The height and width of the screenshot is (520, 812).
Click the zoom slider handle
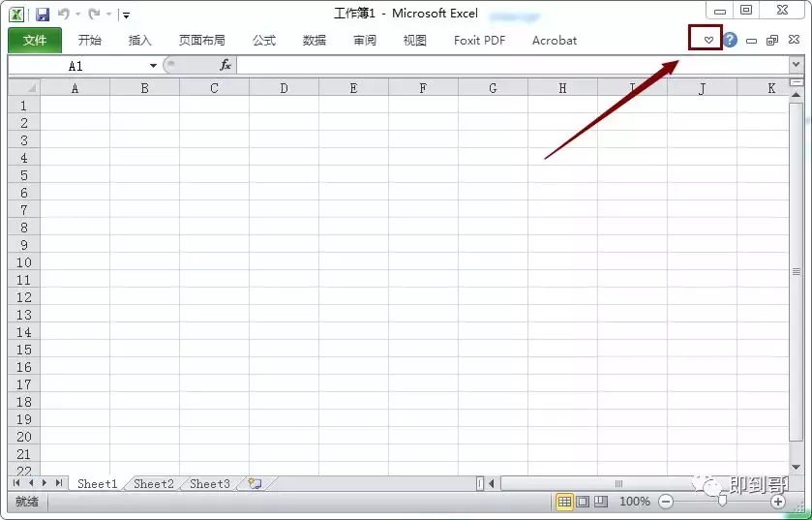pyautogui.click(x=722, y=502)
